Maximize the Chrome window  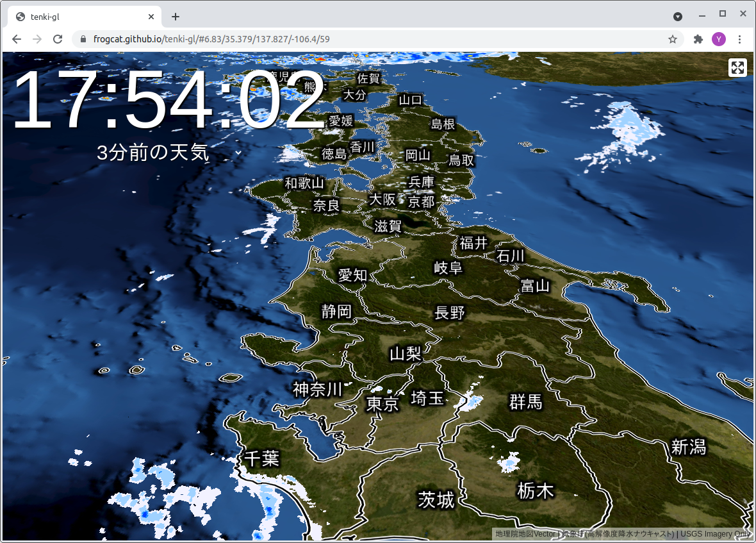(x=722, y=14)
